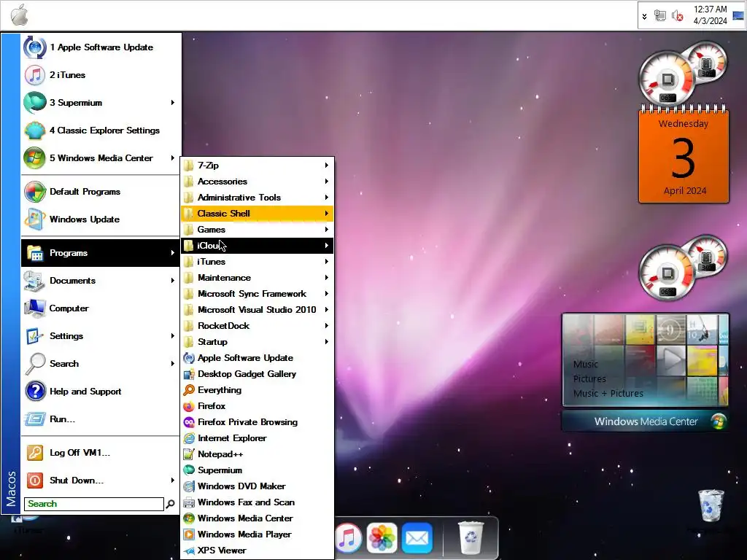Image resolution: width=747 pixels, height=560 pixels.
Task: Open Supermium recent item in start menu
Action: pyautogui.click(x=101, y=102)
